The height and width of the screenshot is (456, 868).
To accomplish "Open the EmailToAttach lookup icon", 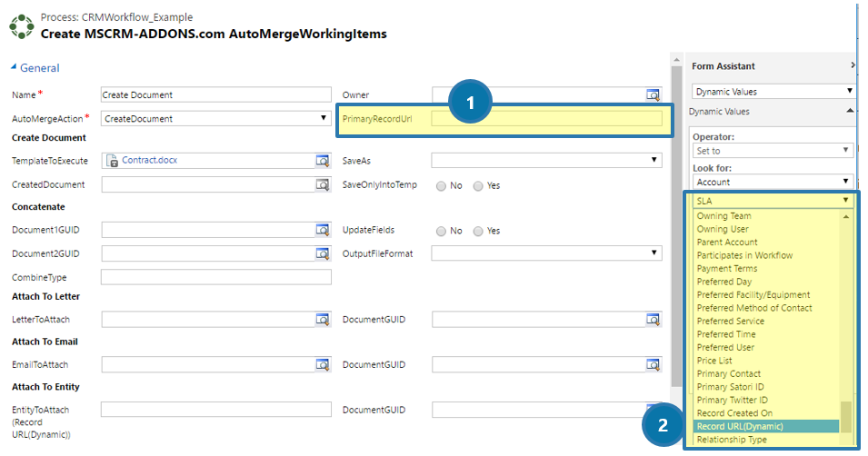I will tap(322, 364).
